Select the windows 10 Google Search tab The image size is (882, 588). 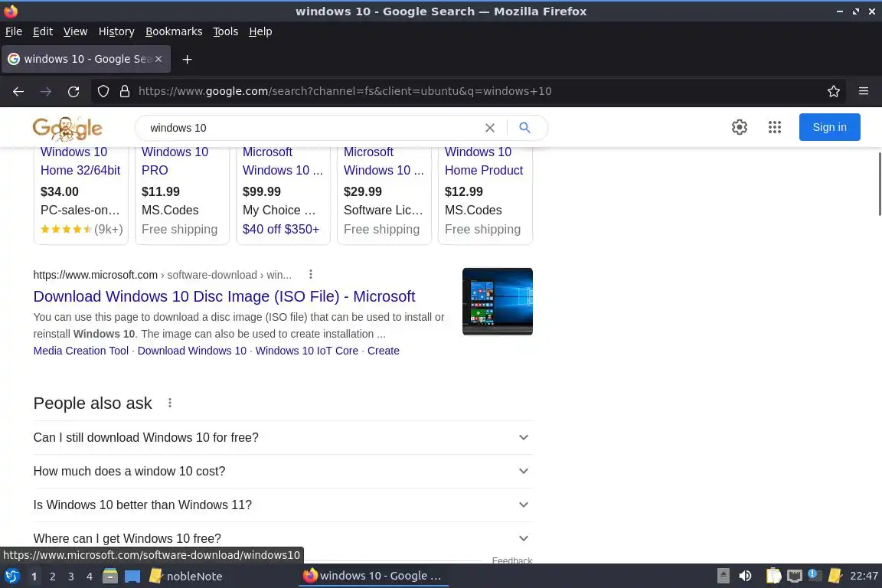(86, 59)
